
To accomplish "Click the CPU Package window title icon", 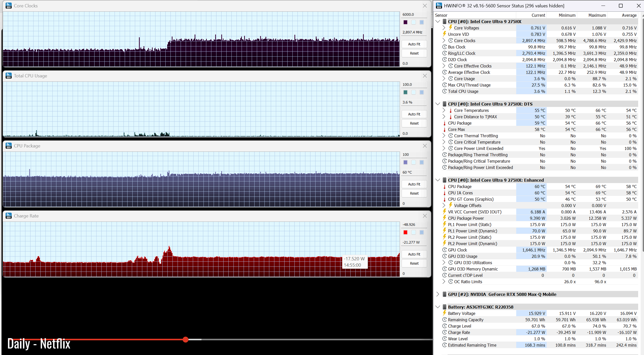I will point(9,146).
